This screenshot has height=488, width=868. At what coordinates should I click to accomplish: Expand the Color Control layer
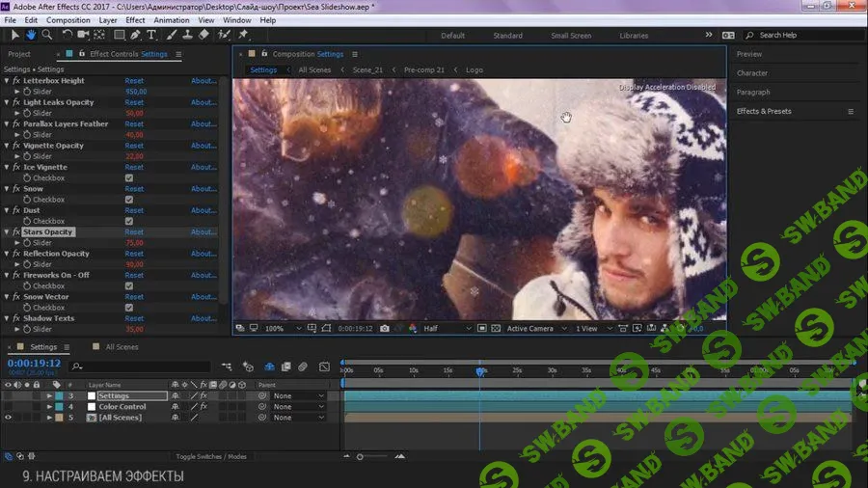(49, 407)
